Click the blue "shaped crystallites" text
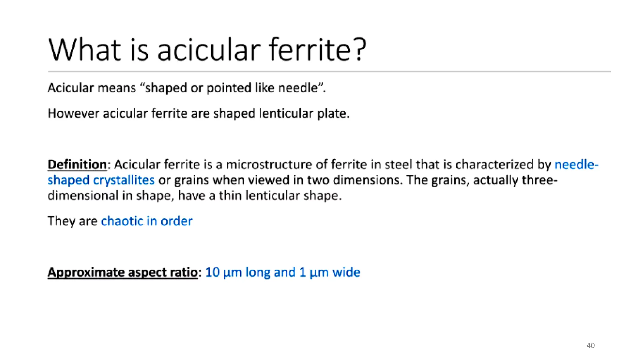This screenshot has height=362, width=644. pyautogui.click(x=101, y=180)
